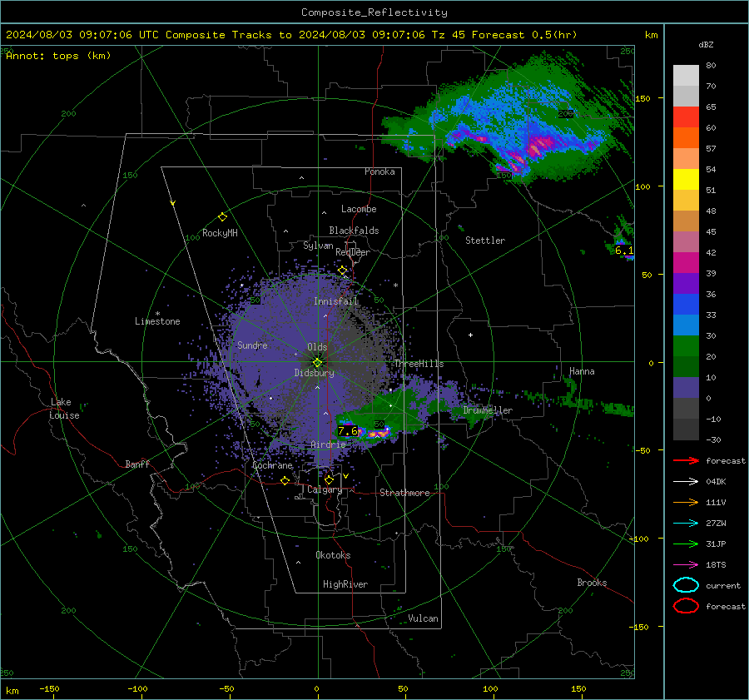Click the Vulcan town label
The width and height of the screenshot is (749, 700).
point(424,618)
